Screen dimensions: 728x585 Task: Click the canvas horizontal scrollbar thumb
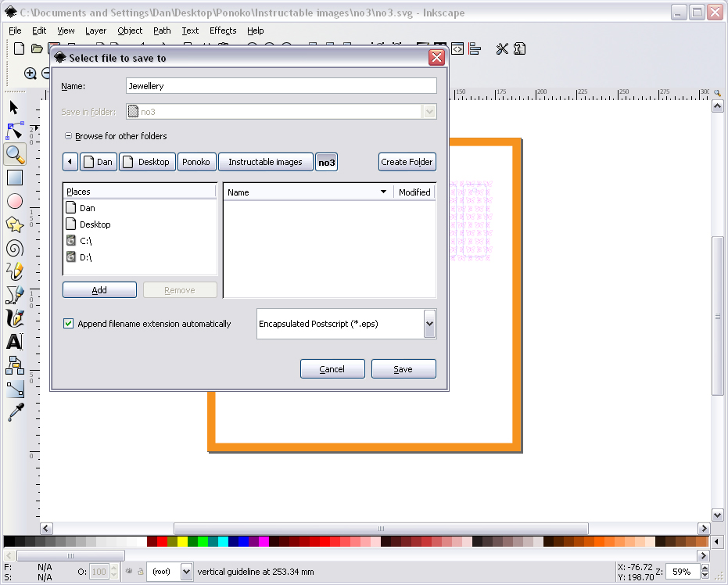click(381, 529)
